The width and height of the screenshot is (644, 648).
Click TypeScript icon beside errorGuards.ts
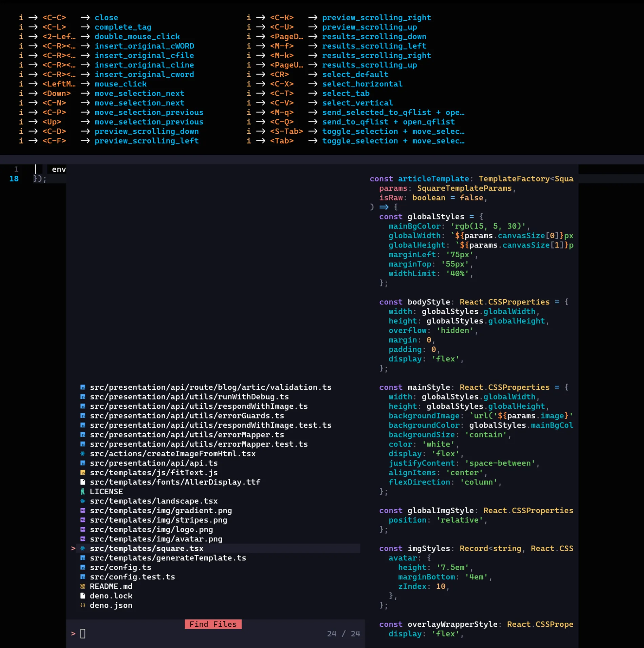pyautogui.click(x=83, y=416)
